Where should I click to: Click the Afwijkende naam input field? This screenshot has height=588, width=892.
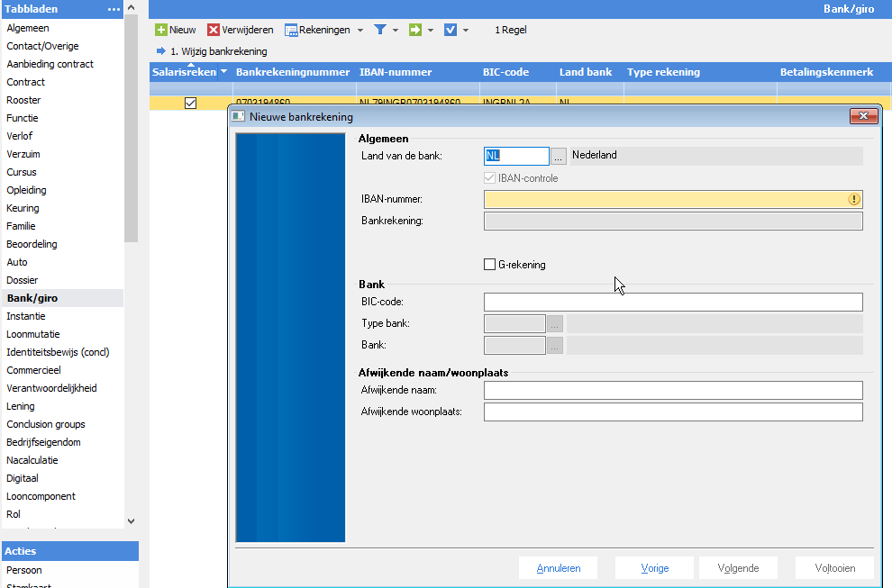[x=673, y=391]
